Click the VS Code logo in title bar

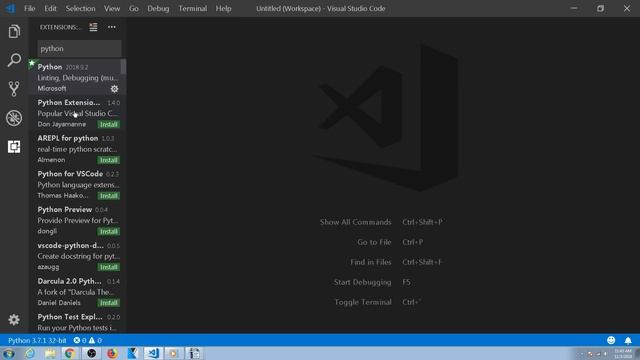(10, 8)
